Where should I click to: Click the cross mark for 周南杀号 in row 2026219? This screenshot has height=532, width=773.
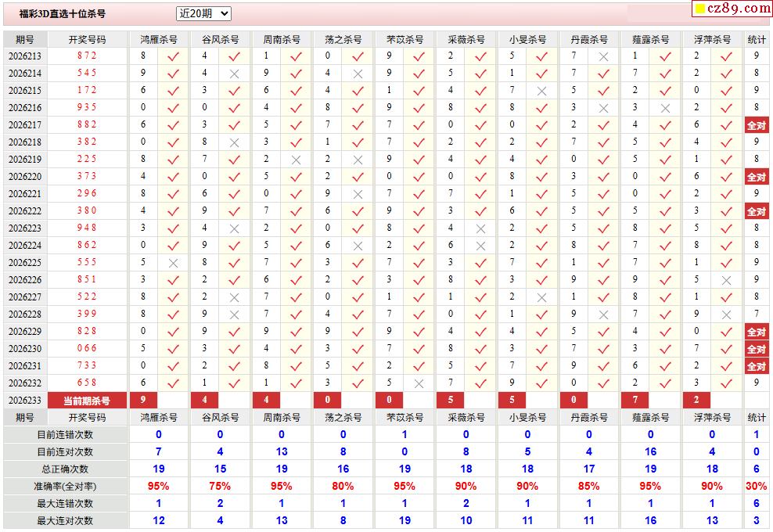[296, 160]
